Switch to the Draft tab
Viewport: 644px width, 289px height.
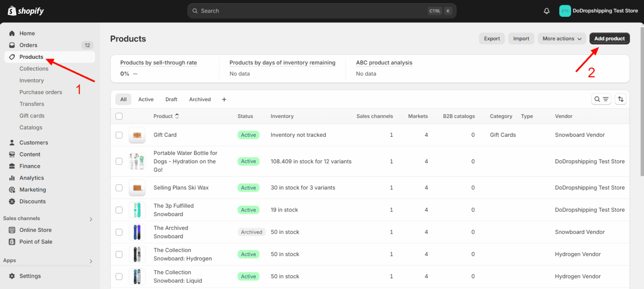pyautogui.click(x=171, y=99)
